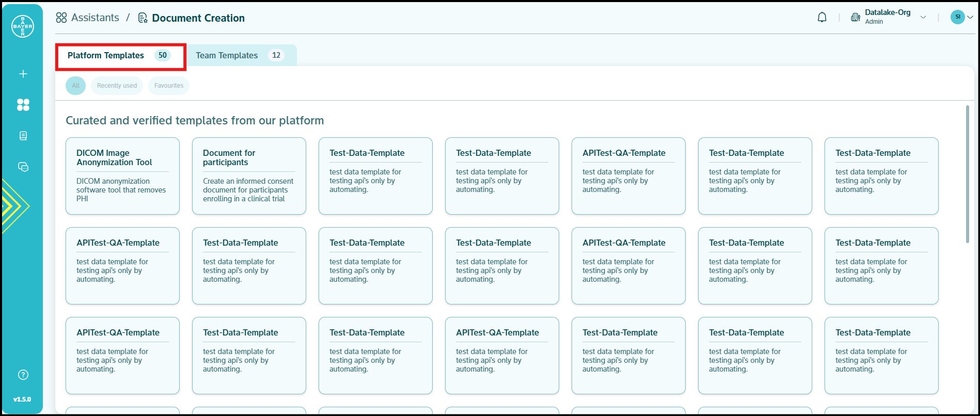Select the Platform Templates tab
This screenshot has height=416, width=980.
pos(119,55)
